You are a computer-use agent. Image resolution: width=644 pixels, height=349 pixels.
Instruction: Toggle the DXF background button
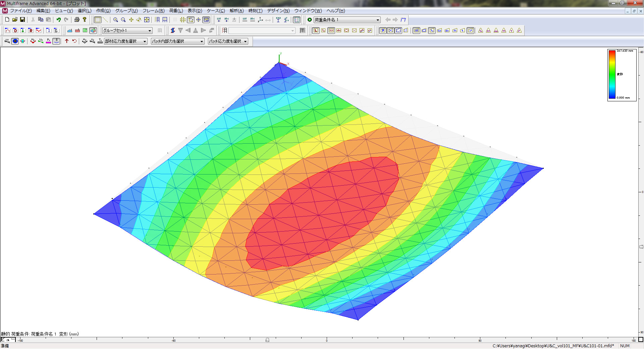pos(206,20)
